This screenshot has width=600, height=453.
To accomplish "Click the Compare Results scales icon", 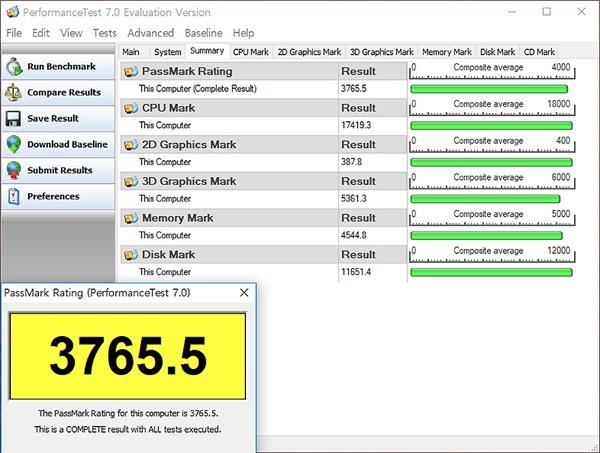I will [13, 93].
